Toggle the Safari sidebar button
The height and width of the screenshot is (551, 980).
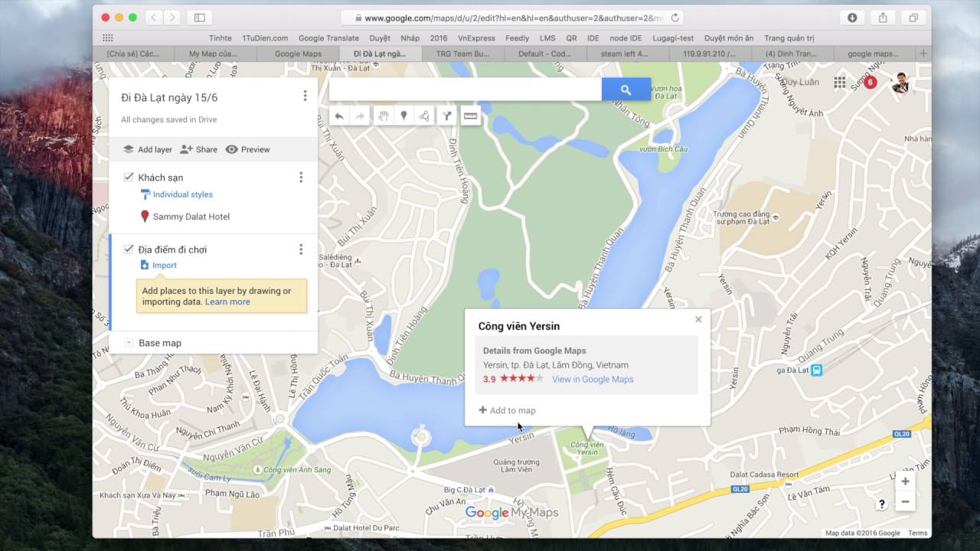pyautogui.click(x=199, y=18)
